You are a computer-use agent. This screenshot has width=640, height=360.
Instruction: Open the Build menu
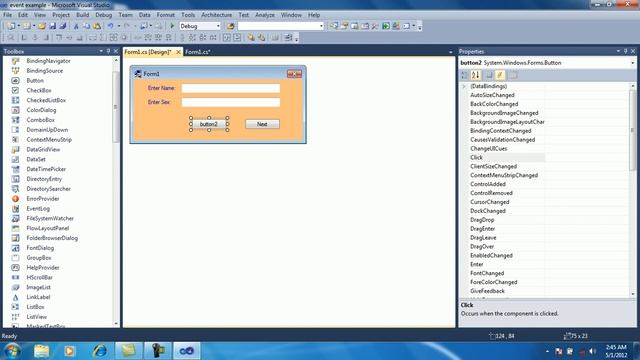point(82,15)
